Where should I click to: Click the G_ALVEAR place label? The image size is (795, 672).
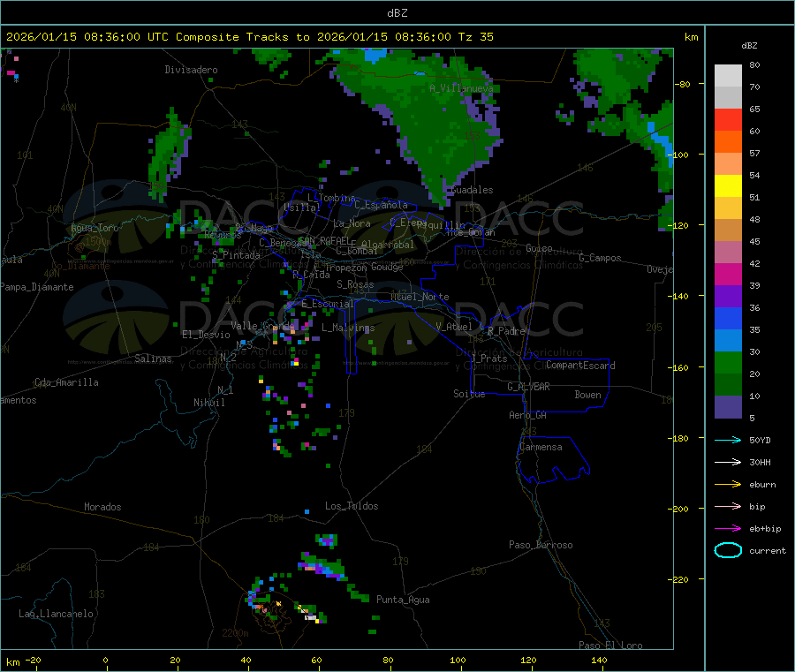tap(528, 387)
